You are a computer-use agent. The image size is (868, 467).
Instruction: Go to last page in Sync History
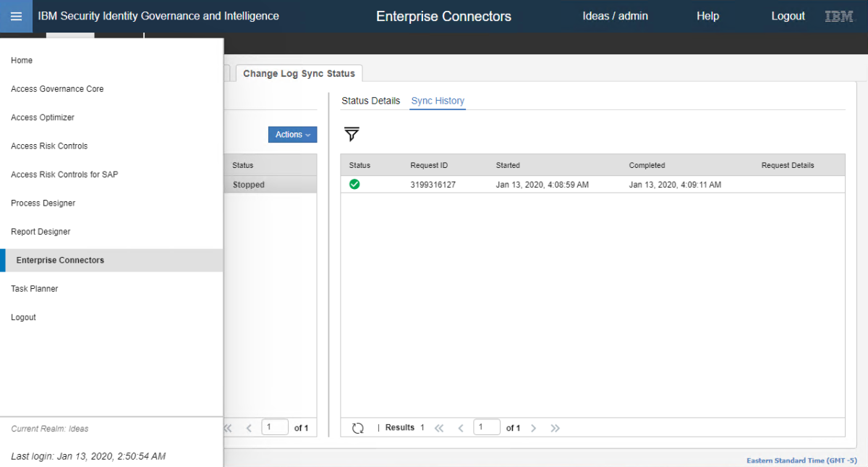pyautogui.click(x=555, y=428)
